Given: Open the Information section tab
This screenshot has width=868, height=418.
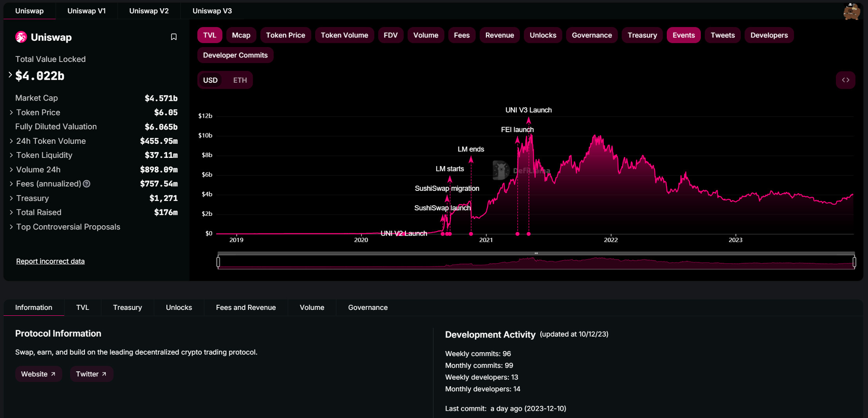Looking at the screenshot, I should [34, 308].
